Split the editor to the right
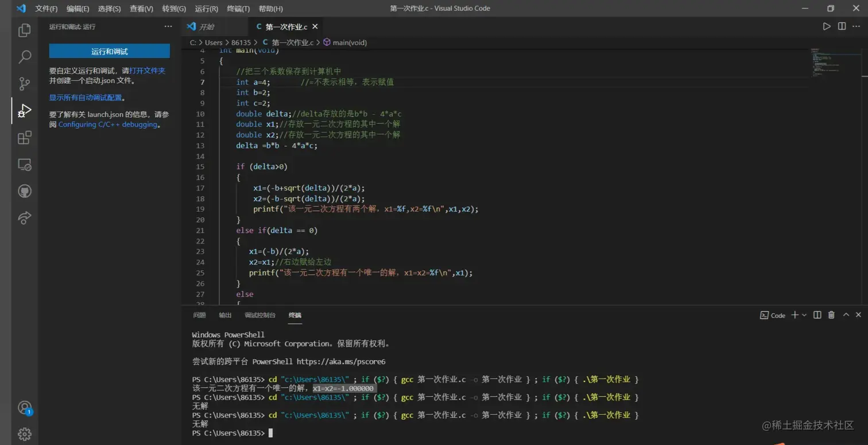 [x=842, y=26]
